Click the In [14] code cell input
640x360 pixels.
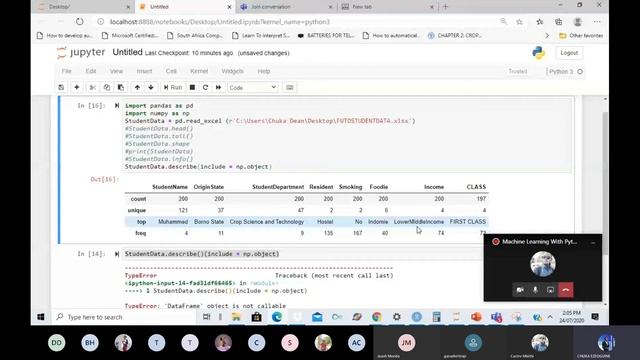[x=302, y=254]
